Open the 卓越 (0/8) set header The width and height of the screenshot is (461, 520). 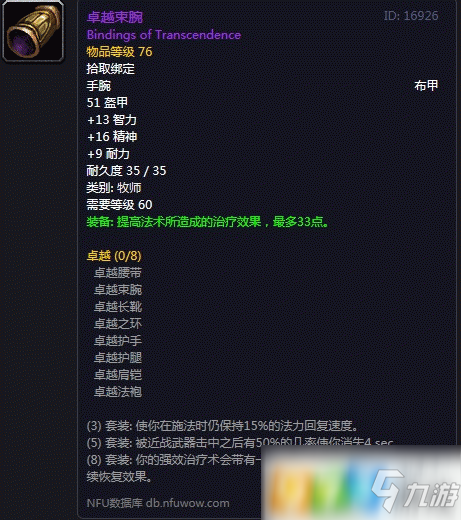click(x=114, y=256)
